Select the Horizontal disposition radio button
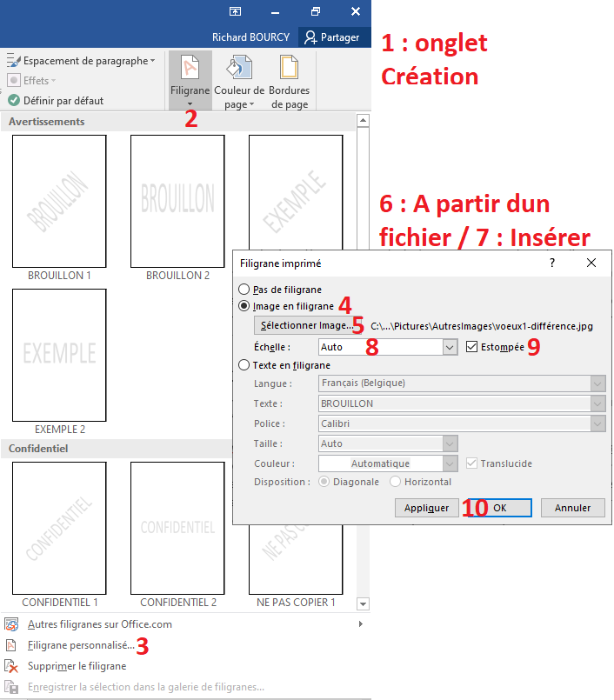 pos(395,482)
